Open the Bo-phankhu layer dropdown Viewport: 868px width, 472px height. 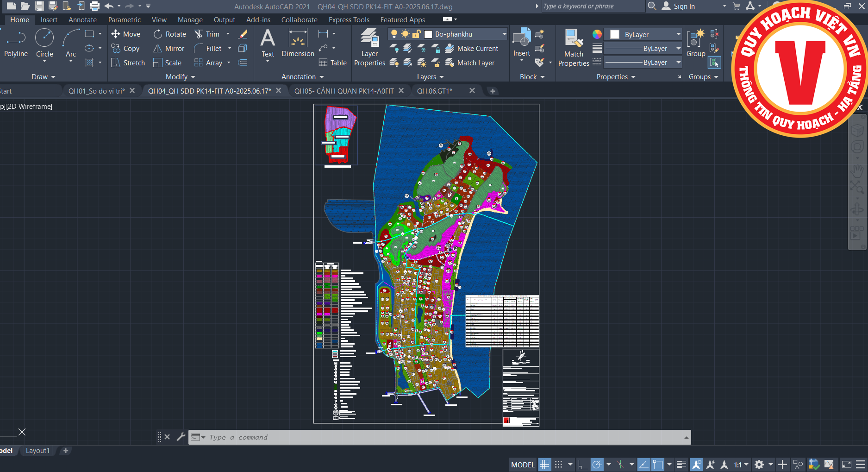504,34
